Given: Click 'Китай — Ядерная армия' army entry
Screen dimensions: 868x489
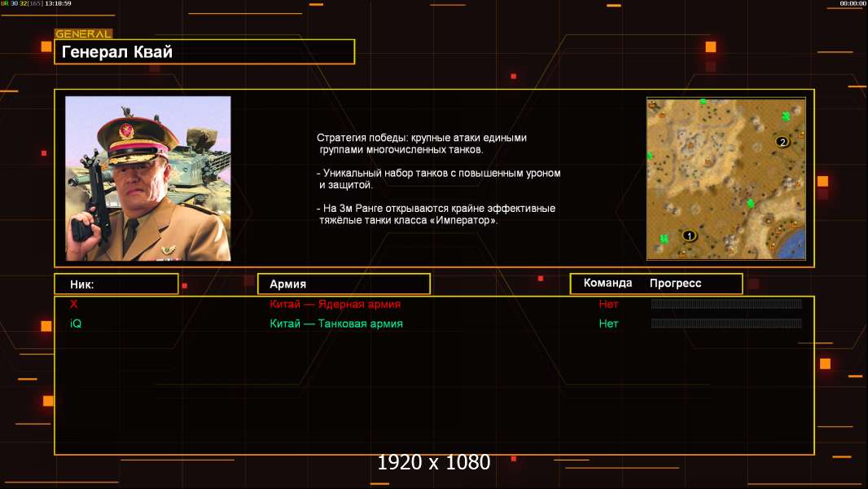Looking at the screenshot, I should [335, 304].
